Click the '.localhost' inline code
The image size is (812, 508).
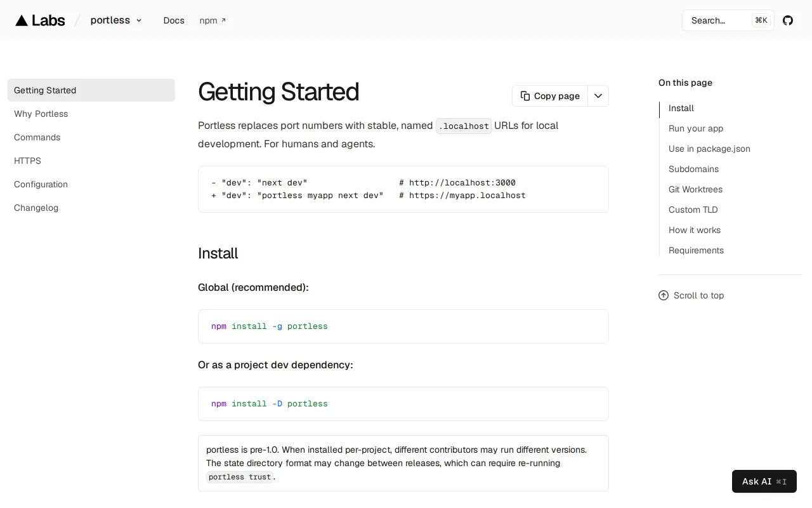[464, 126]
